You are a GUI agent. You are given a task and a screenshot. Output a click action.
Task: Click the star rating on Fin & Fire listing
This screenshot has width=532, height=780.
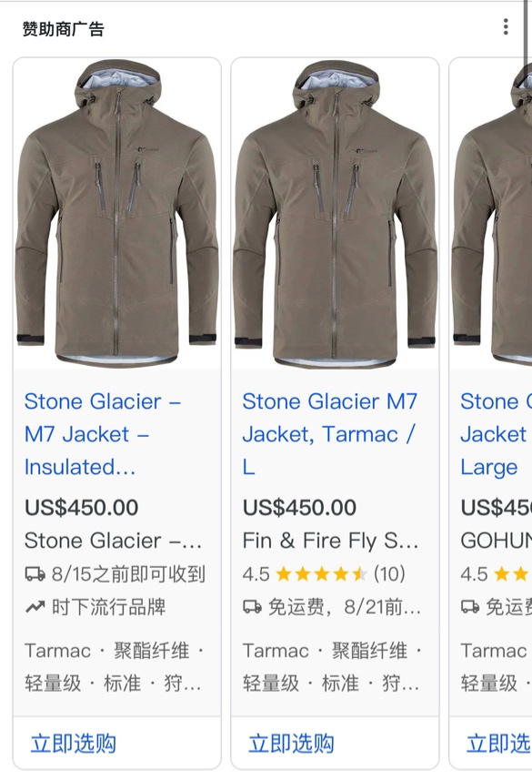click(322, 574)
